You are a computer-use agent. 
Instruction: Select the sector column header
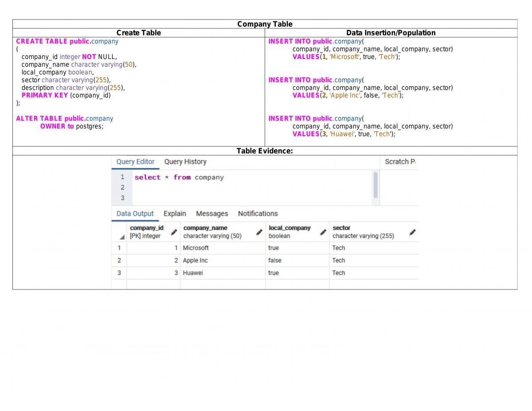pos(374,232)
